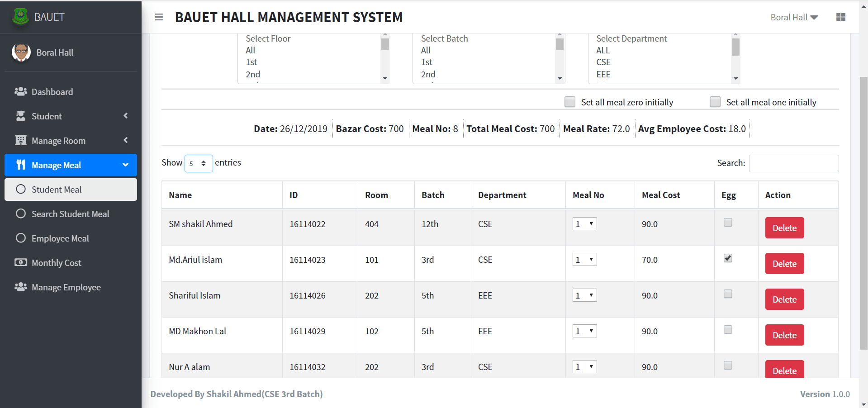Select CSE in the Select Department list
The image size is (868, 408).
[x=603, y=62]
